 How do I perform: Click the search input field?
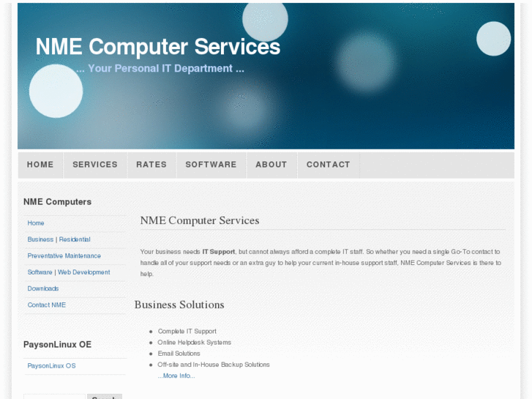54,397
